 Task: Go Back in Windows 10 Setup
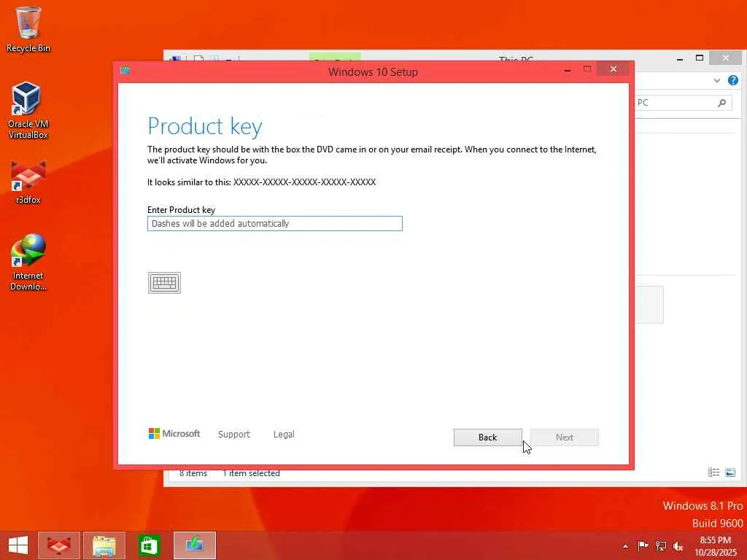click(x=487, y=437)
